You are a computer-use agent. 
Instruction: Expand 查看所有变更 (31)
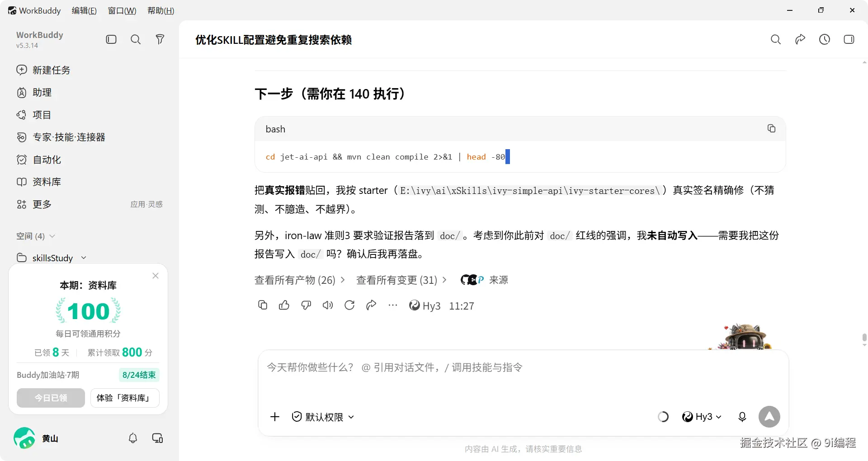pyautogui.click(x=401, y=280)
